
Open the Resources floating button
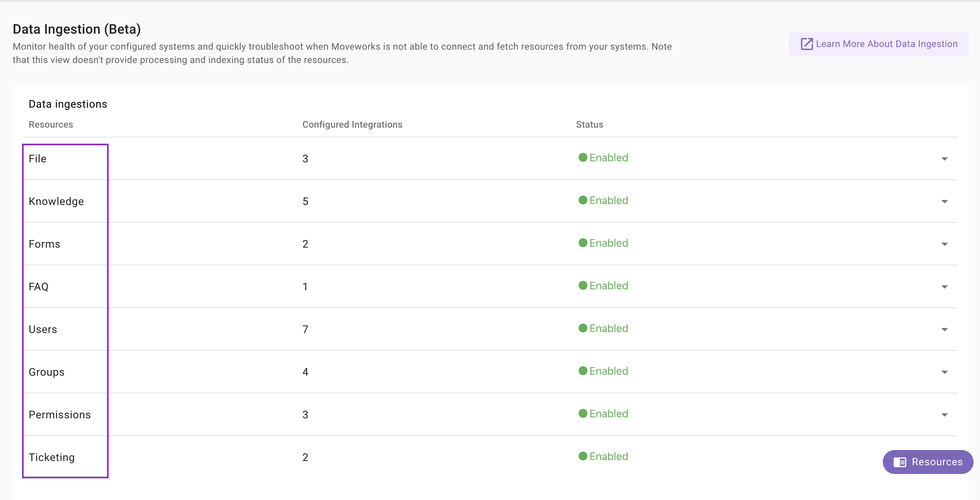click(x=927, y=462)
